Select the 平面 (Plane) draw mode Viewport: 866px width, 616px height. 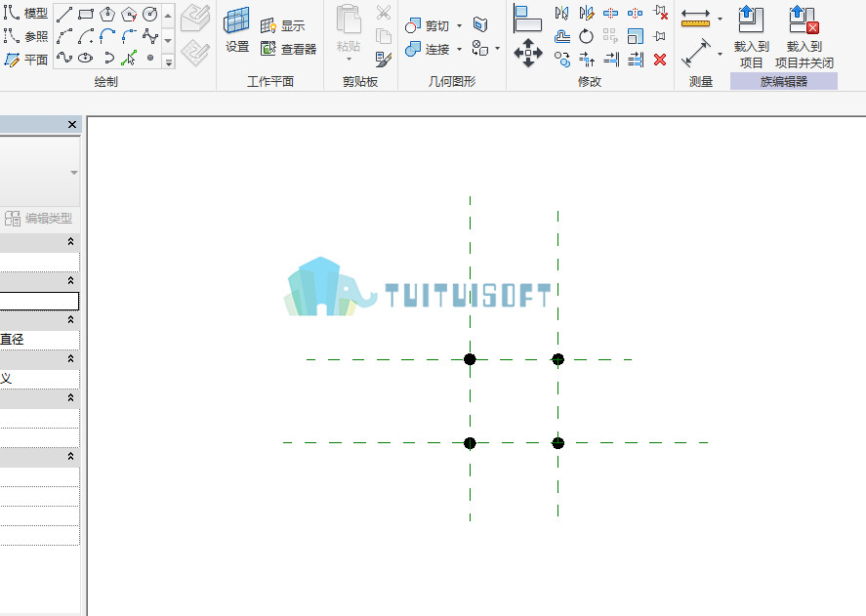26,60
